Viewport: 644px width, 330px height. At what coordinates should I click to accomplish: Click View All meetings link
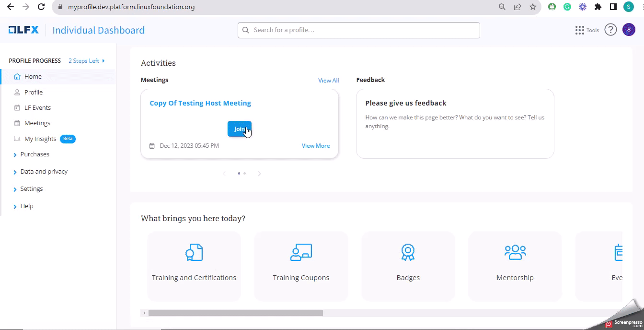coord(328,81)
